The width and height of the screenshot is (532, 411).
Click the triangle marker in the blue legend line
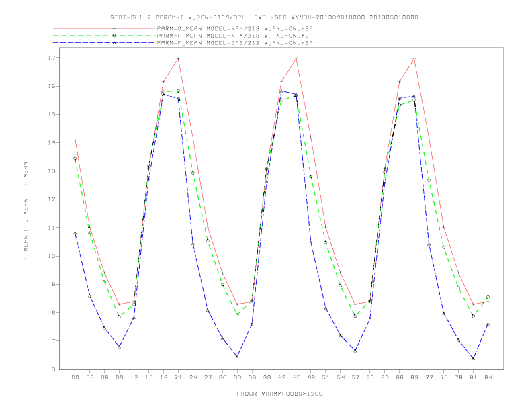tap(114, 43)
